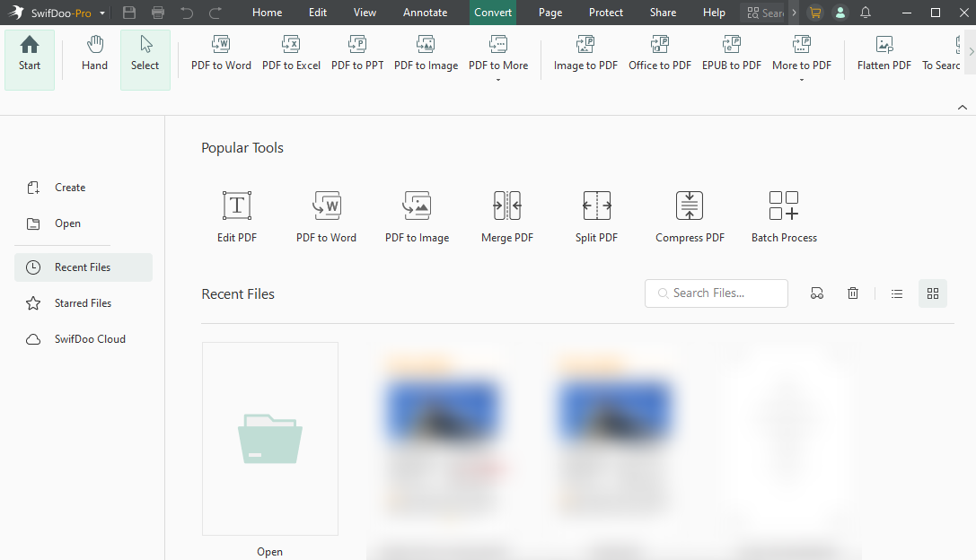
Task: Collapse the toolbar with the chevron
Action: pos(963,107)
